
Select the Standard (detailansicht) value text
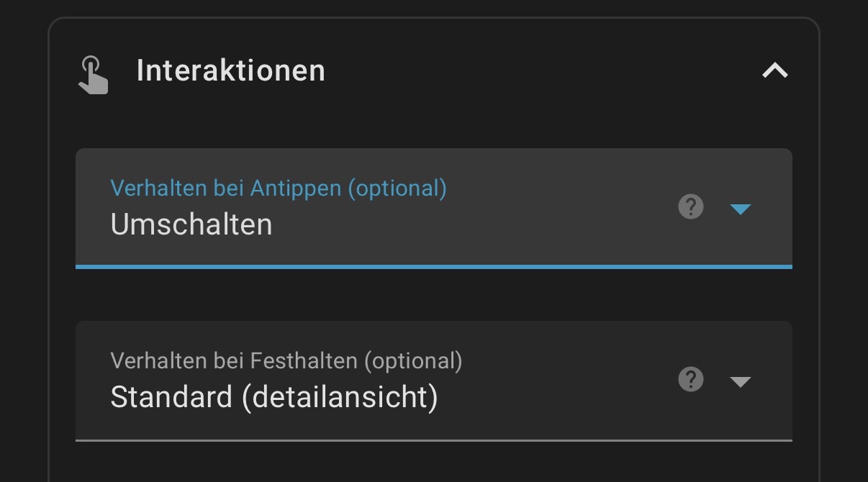(273, 397)
